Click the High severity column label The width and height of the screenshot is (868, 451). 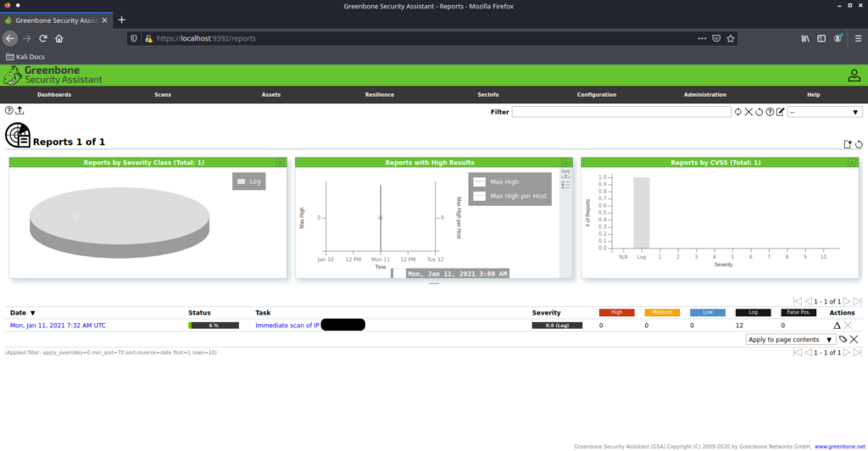(x=617, y=313)
